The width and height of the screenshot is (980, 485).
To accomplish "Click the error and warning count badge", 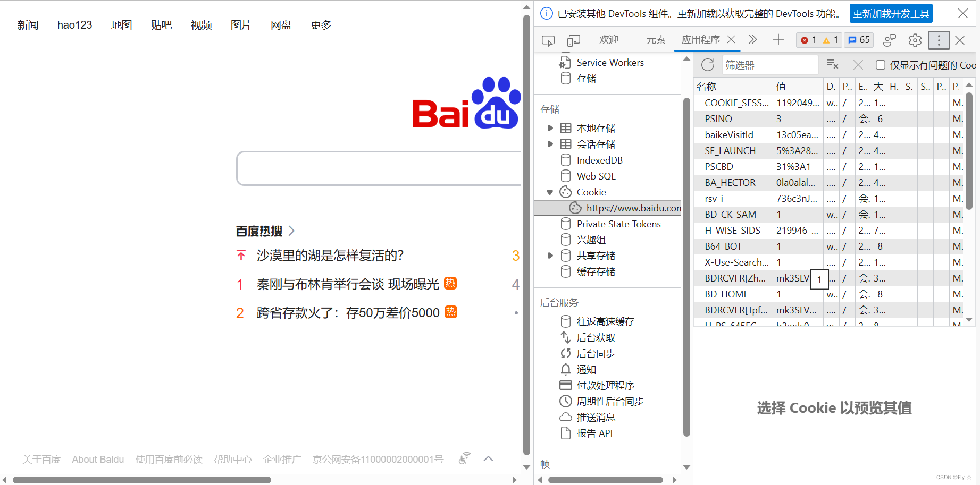I will click(819, 40).
